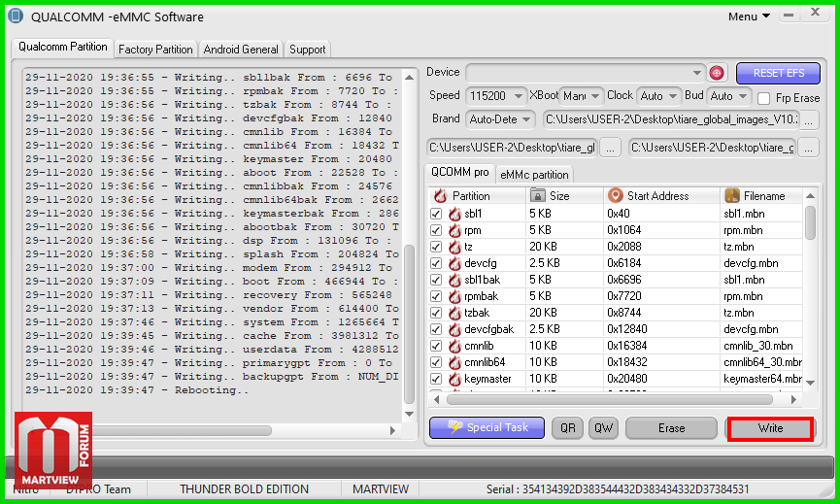Toggle the Frp Erase checkbox
The image size is (840, 504).
pos(764,98)
